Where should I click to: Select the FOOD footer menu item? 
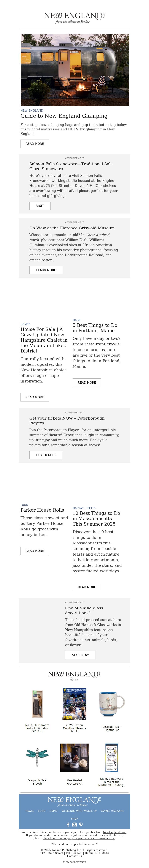tap(42, 811)
